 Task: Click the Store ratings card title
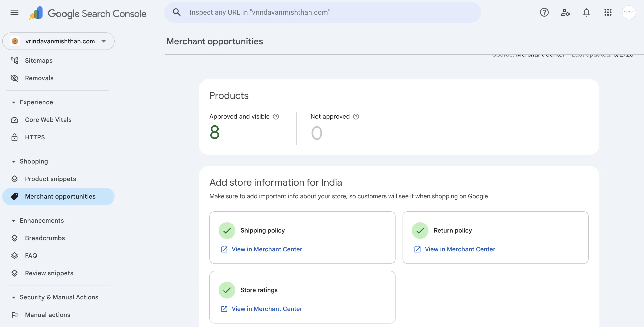pyautogui.click(x=259, y=290)
